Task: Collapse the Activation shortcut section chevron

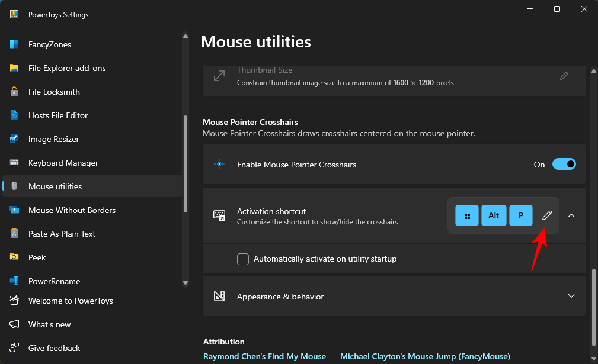Action: click(x=571, y=215)
